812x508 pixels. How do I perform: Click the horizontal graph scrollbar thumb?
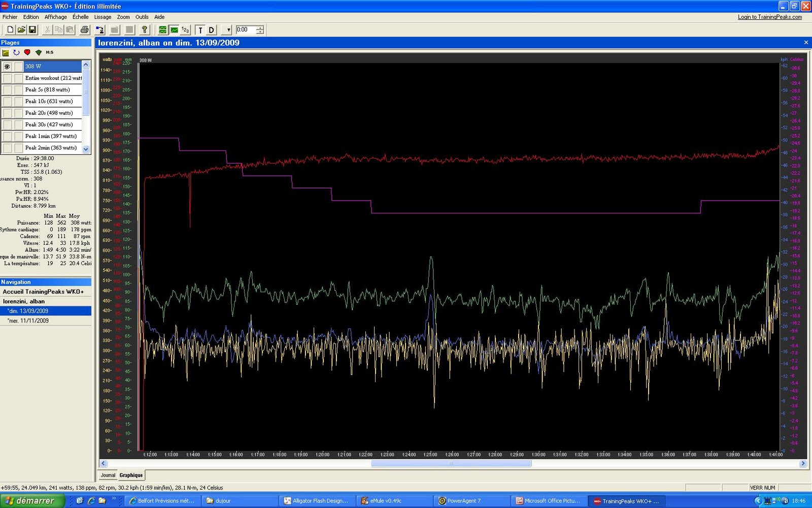[451, 463]
